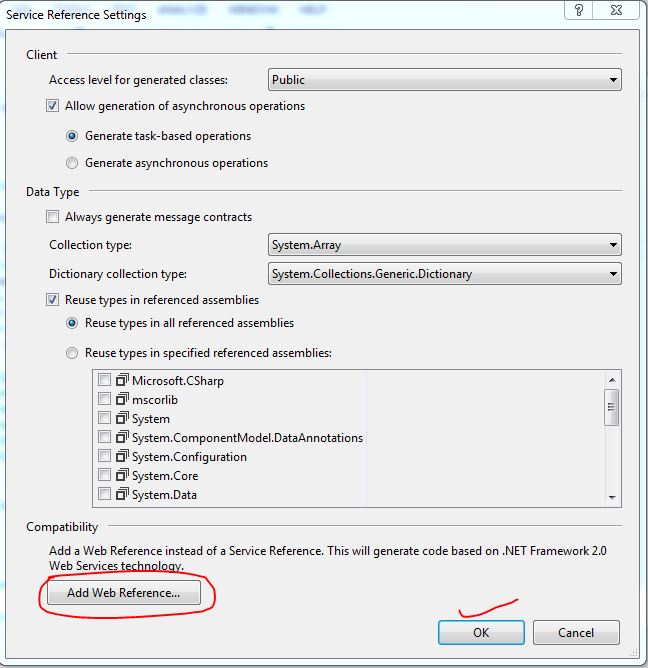
Task: Click the System.ComponentModel.DataAnnotations assembly icon
Action: pos(122,437)
